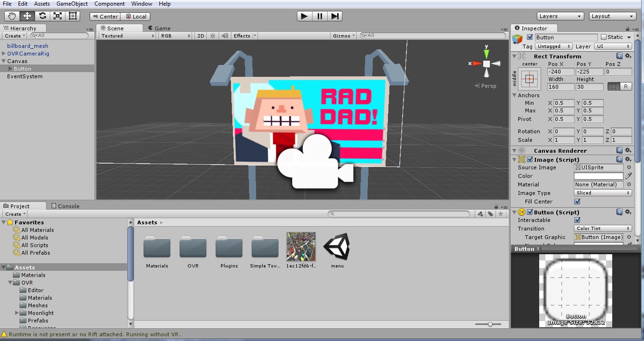Change the Transition dropdown from Color Tint
Viewport: 644px width, 341px height.
pos(602,228)
